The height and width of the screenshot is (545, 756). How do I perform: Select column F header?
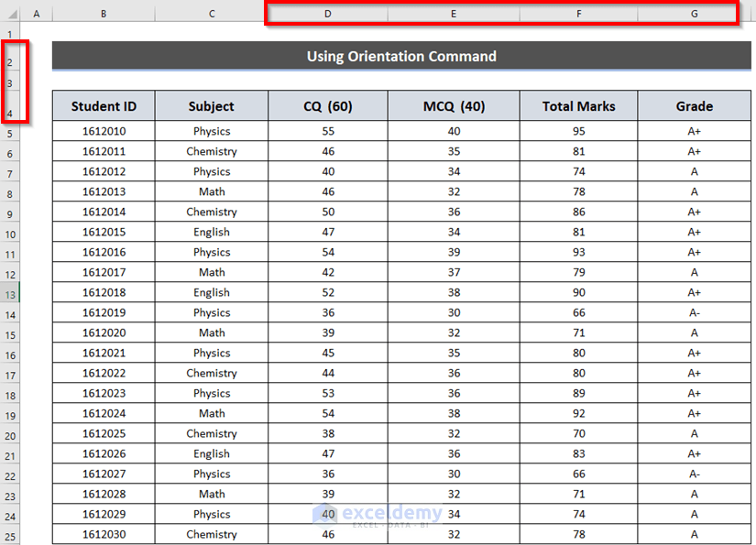pos(578,14)
